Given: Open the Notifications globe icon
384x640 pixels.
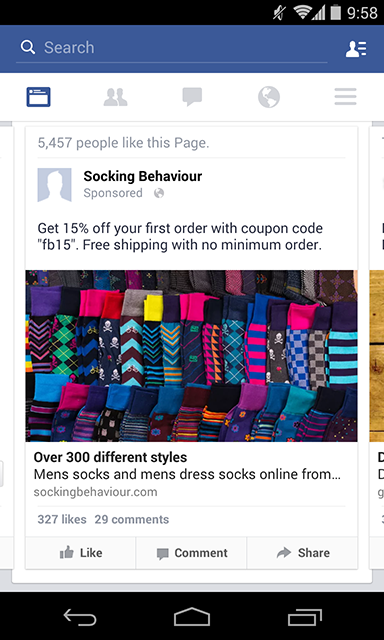Looking at the screenshot, I should [x=269, y=97].
